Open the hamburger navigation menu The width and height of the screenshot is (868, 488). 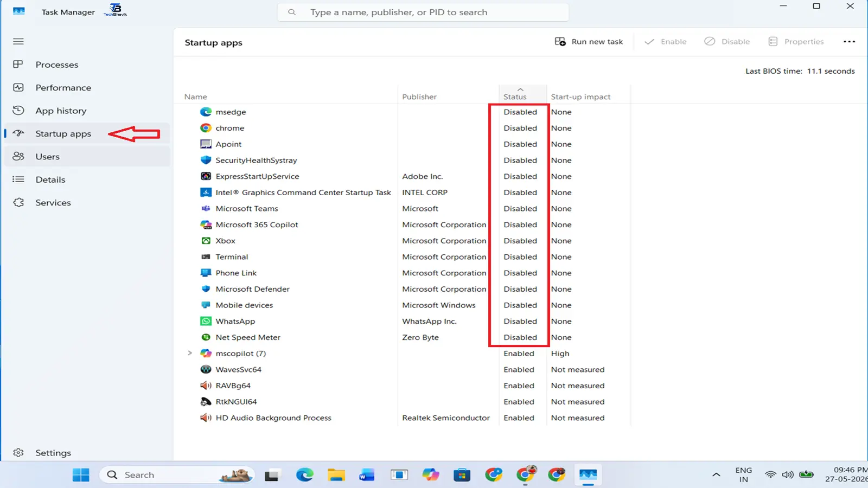coord(18,41)
